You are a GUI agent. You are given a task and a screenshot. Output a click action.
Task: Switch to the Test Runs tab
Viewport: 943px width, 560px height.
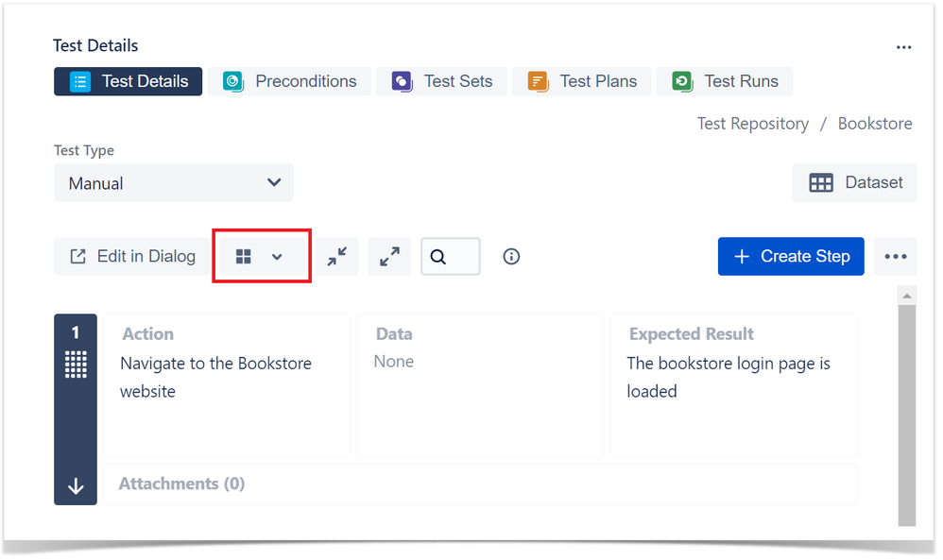(x=725, y=81)
